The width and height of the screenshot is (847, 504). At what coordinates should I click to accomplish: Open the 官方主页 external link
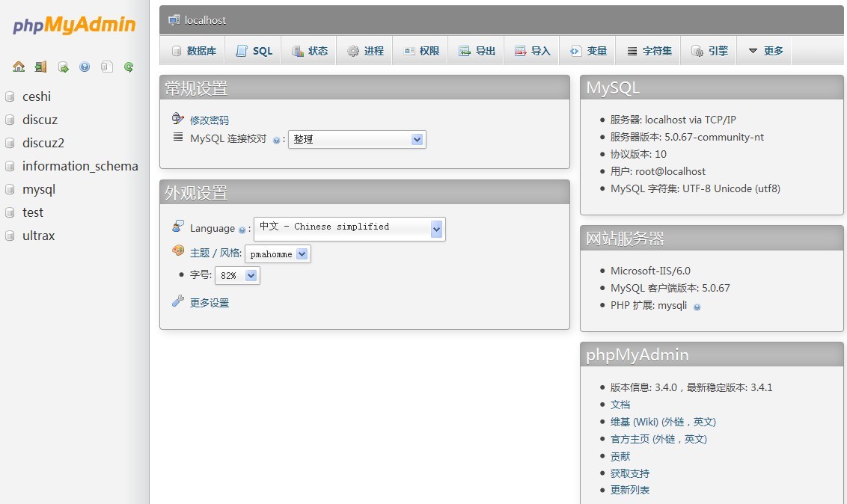tap(658, 439)
